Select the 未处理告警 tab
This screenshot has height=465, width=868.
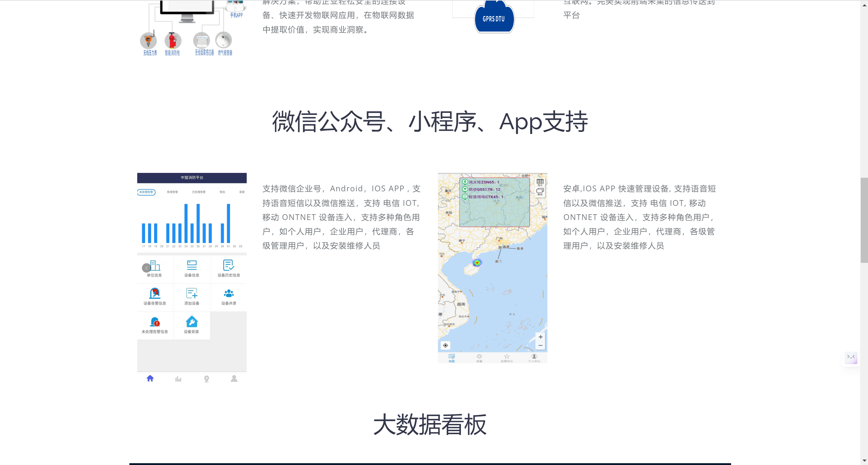146,192
